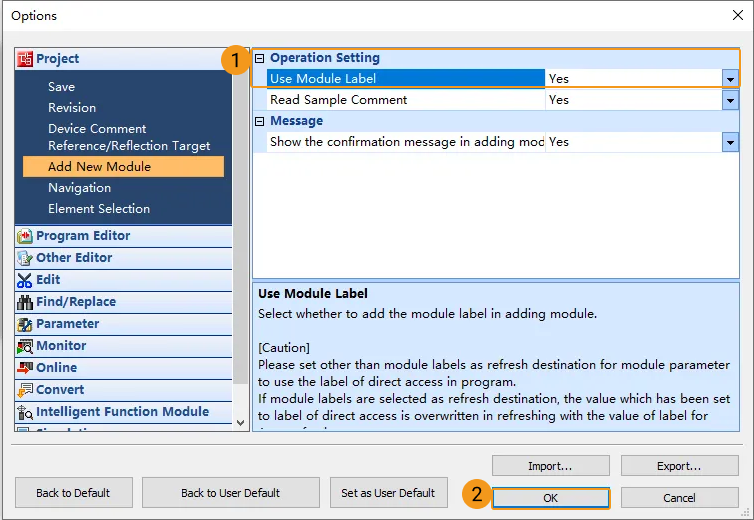Open the Read Sample Comment dropdown
Viewport: 754px width, 520px height.
pyautogui.click(x=730, y=100)
